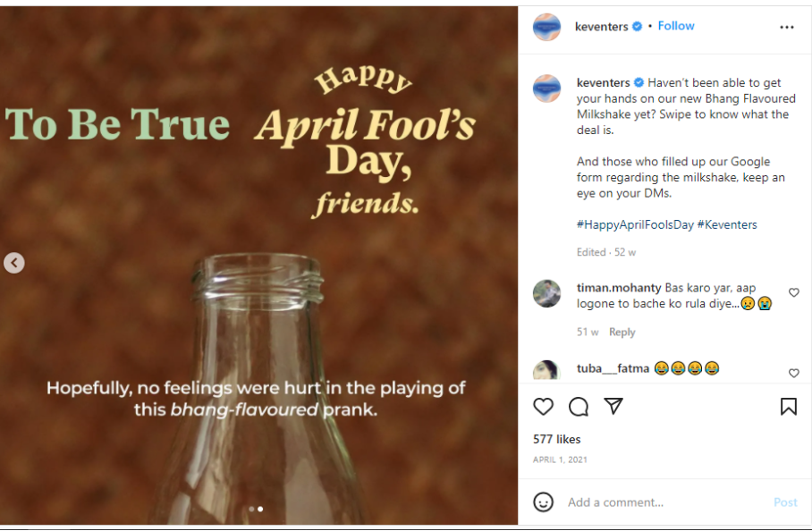This screenshot has width=812, height=531.
Task: Open timan.mohanty's profile avatar
Action: (546, 293)
